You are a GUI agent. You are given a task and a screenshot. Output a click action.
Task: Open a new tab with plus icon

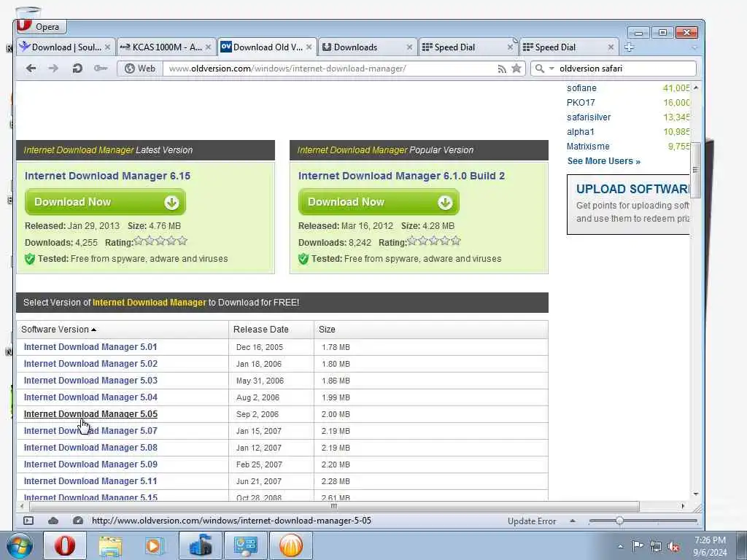pos(629,47)
